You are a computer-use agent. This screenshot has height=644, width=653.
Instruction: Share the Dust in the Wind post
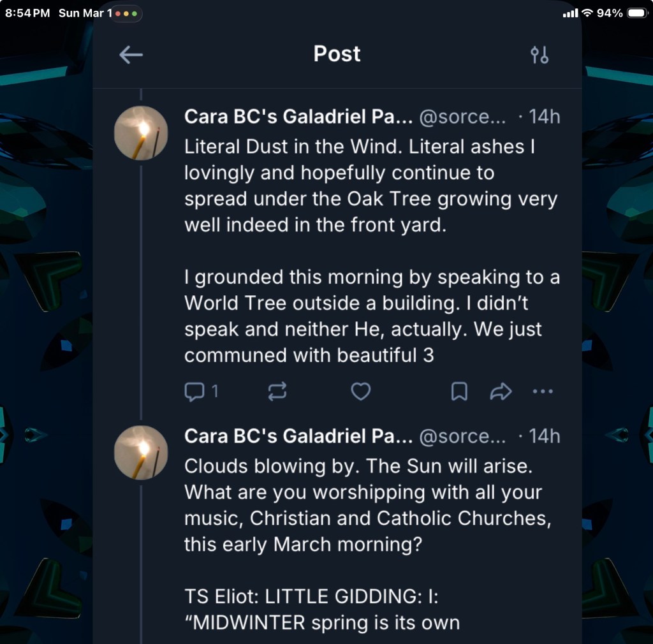pyautogui.click(x=501, y=392)
